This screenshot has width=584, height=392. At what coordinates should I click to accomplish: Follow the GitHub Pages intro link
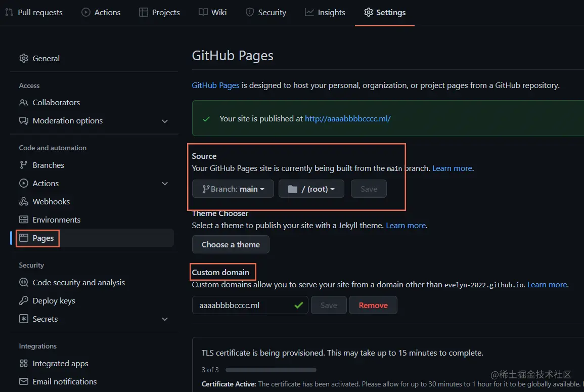[x=215, y=85]
